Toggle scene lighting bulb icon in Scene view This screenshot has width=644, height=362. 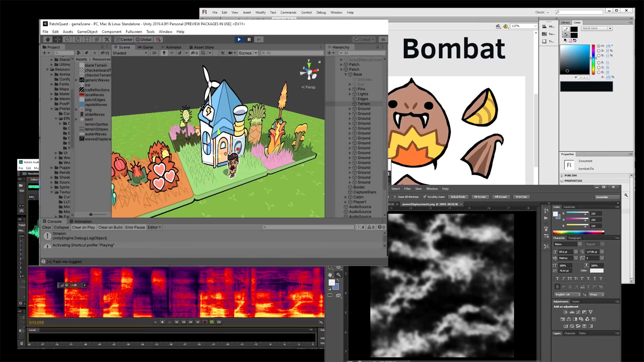[x=164, y=53]
